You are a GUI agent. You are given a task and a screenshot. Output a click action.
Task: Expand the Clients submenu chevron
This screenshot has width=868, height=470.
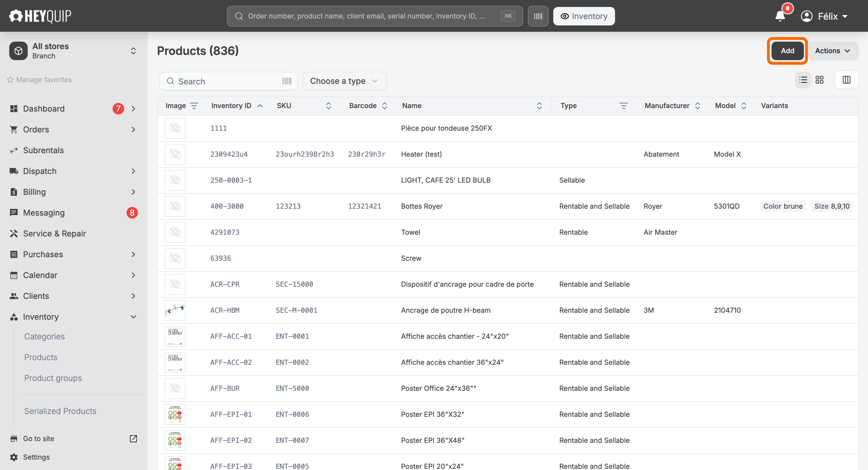click(x=133, y=296)
